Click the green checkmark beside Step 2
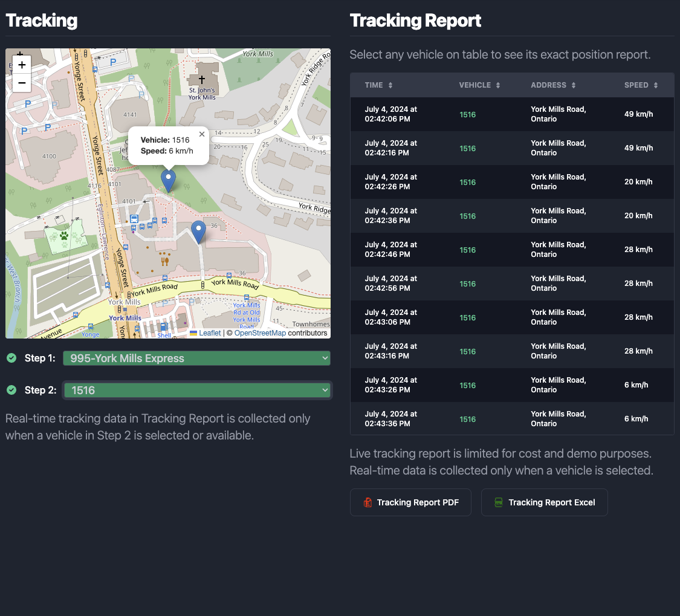The height and width of the screenshot is (616, 680). (x=11, y=390)
